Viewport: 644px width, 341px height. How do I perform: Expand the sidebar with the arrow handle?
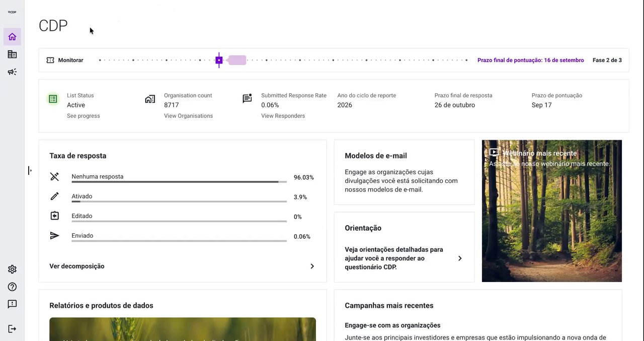30,171
